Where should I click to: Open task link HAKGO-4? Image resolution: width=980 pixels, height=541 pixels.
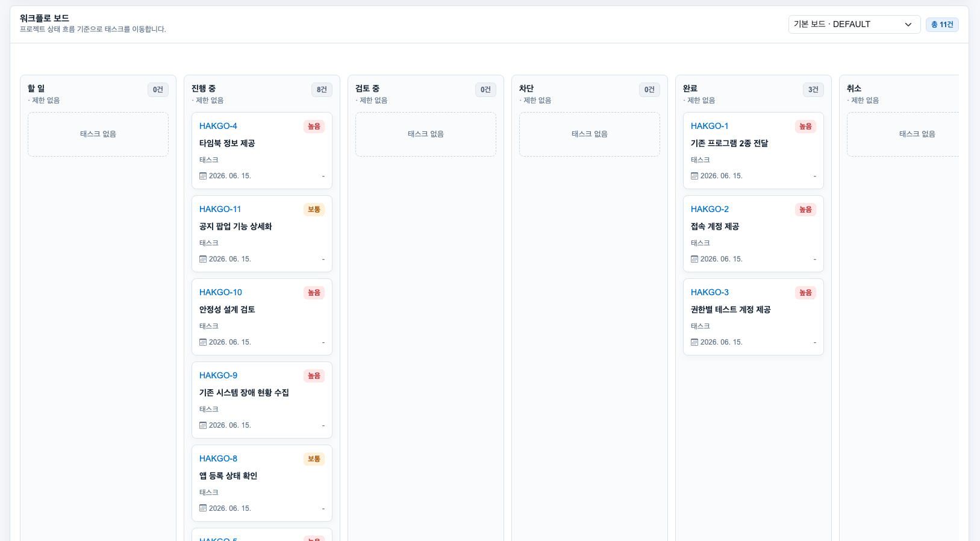tap(218, 126)
